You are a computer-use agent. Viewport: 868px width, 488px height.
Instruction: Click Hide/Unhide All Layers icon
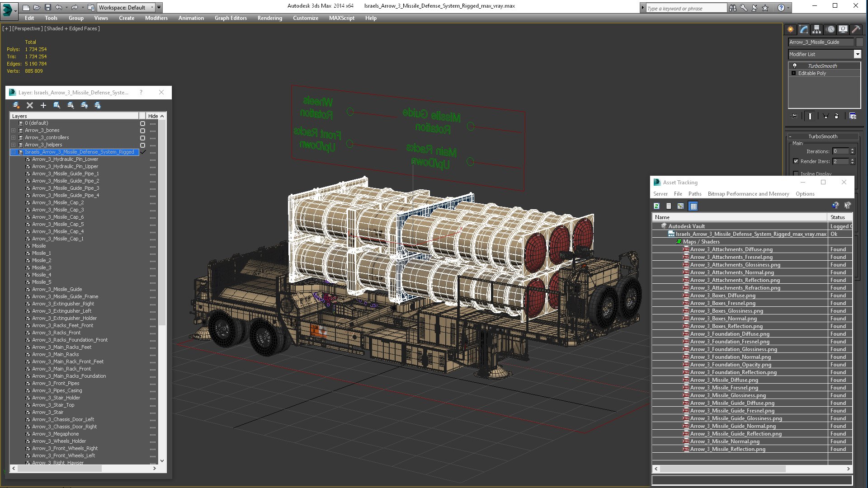click(84, 105)
